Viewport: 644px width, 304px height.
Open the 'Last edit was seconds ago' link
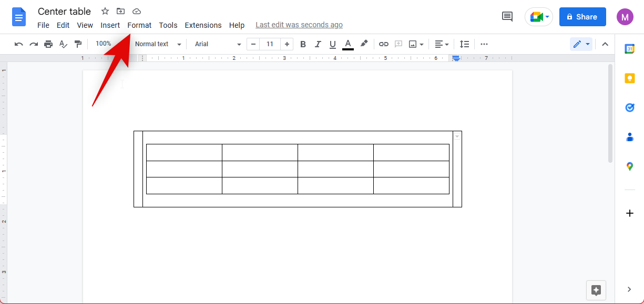pyautogui.click(x=299, y=25)
